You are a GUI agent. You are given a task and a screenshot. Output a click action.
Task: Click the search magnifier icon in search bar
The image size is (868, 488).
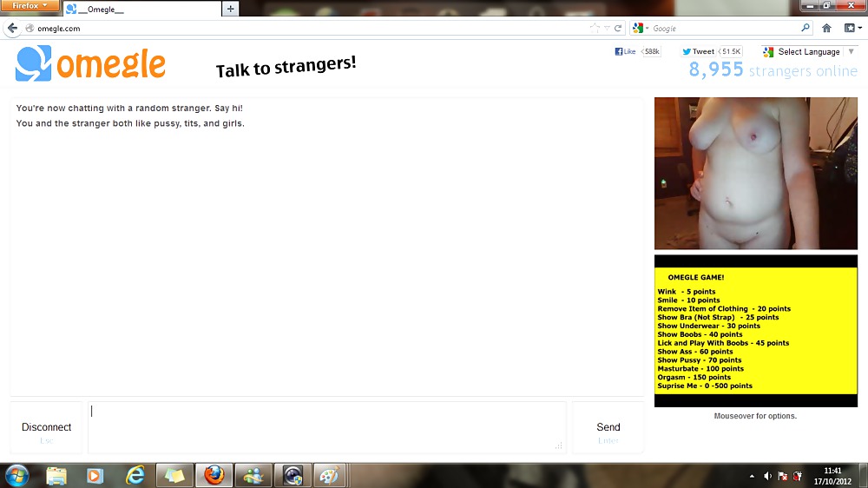tap(805, 29)
